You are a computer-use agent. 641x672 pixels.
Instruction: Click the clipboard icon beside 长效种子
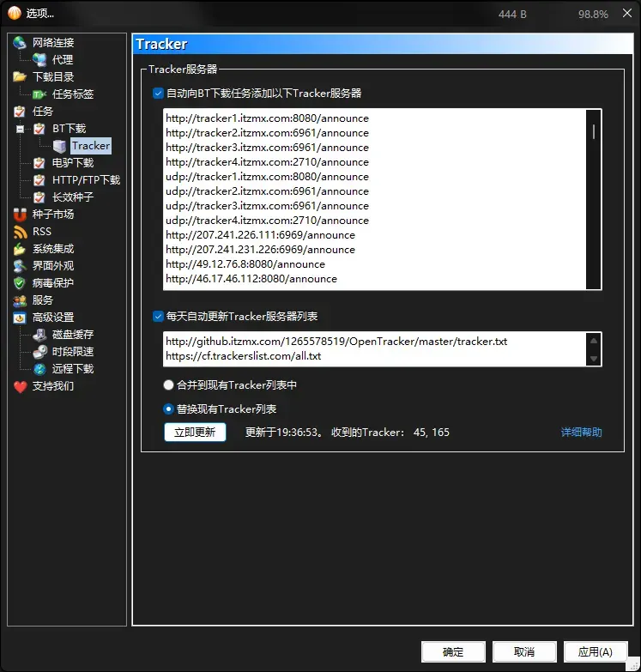pos(39,197)
